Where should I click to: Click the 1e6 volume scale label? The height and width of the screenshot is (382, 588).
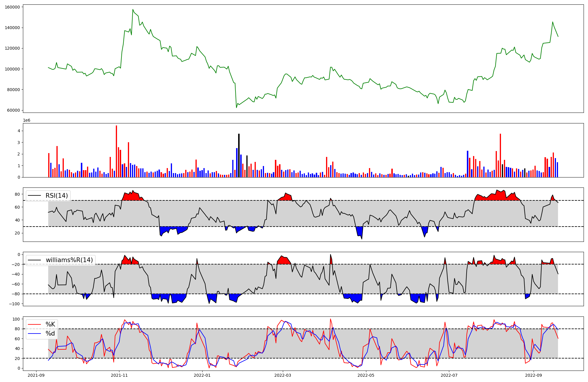click(26, 120)
